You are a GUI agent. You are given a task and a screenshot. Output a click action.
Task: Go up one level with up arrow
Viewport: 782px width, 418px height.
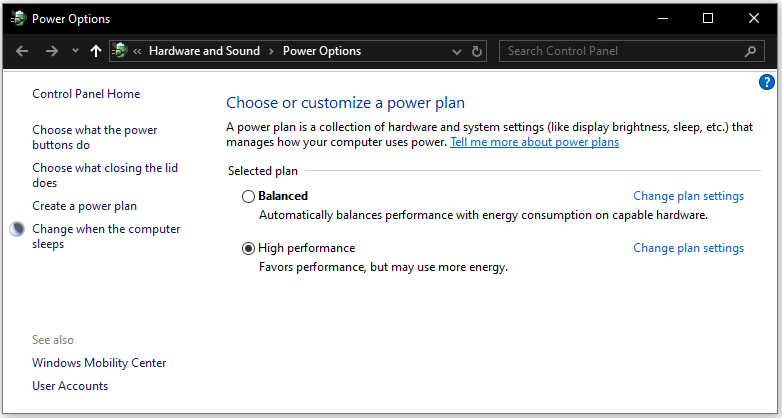point(96,51)
